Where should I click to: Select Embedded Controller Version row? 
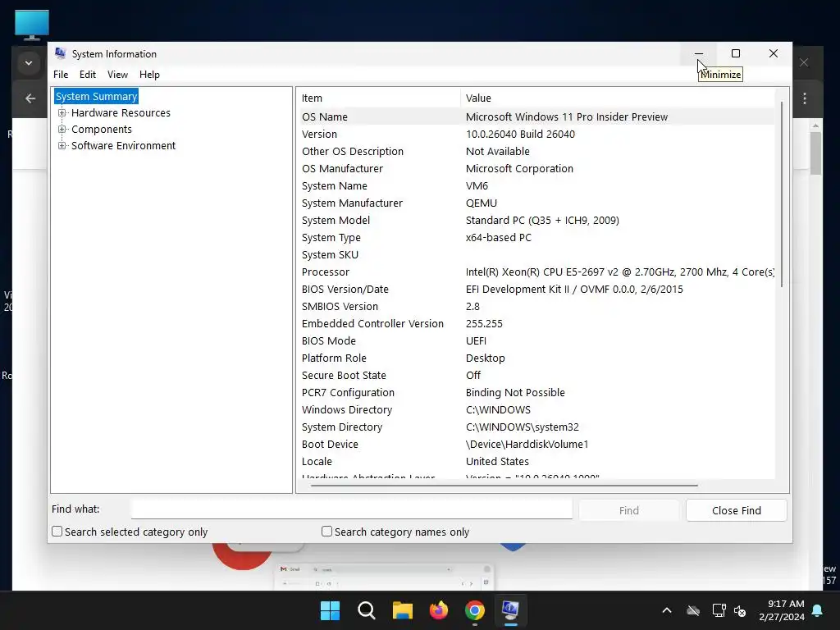pos(537,323)
